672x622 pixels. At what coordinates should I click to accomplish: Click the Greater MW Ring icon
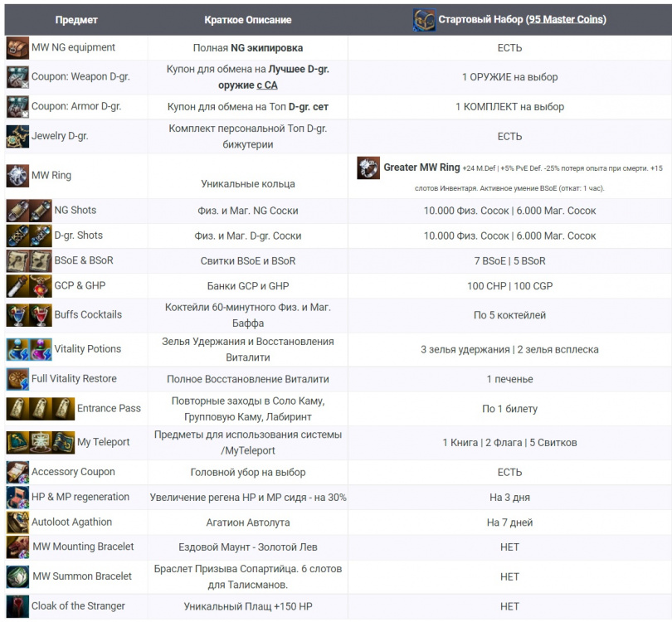pyautogui.click(x=368, y=168)
